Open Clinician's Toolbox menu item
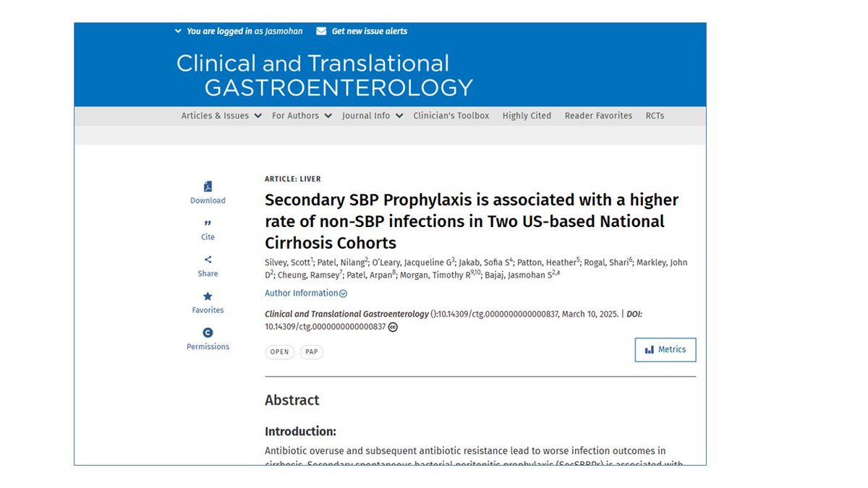This screenshot has height=488, width=868. tap(451, 116)
